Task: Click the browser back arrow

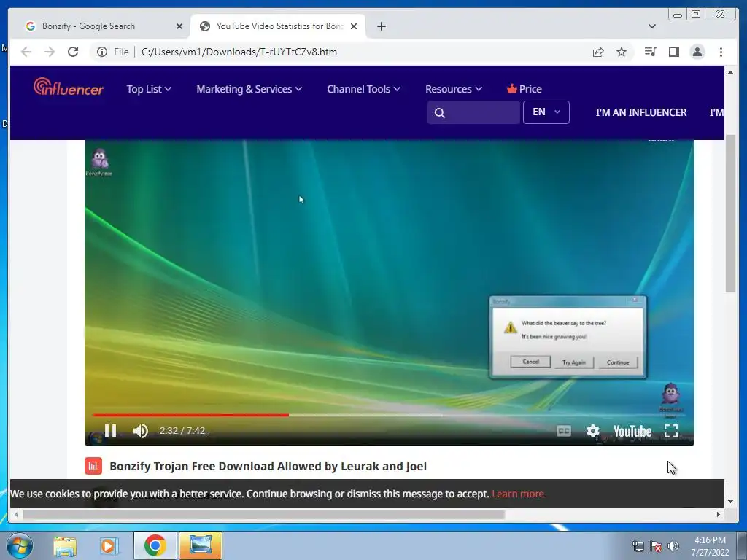Action: [26, 52]
